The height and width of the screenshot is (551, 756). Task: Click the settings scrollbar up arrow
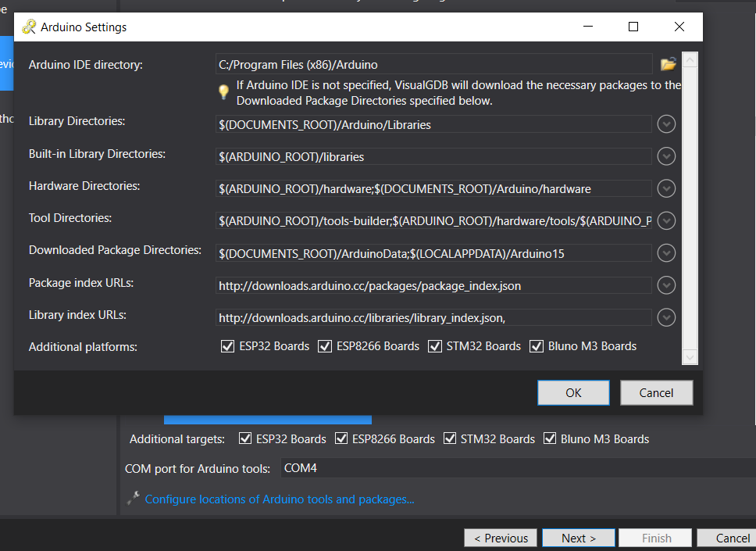click(x=690, y=60)
